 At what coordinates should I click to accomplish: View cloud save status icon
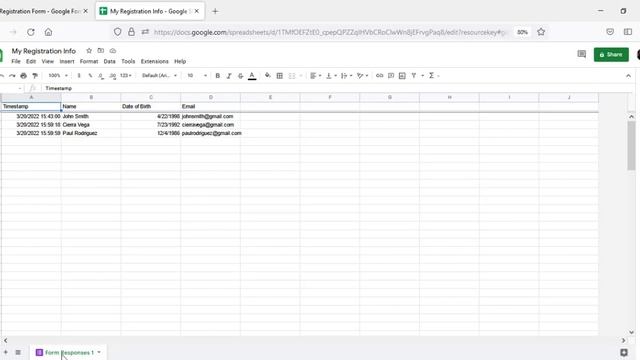point(113,51)
